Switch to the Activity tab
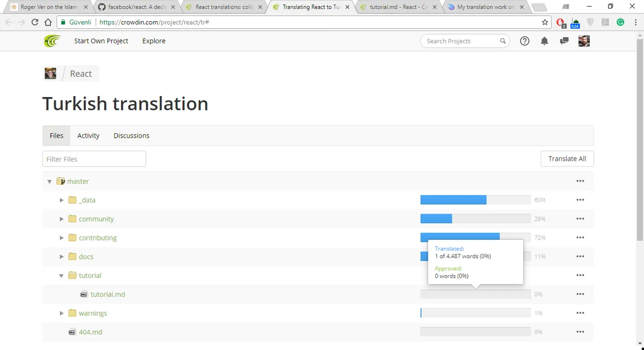Viewport: 644px width, 350px height. [88, 136]
